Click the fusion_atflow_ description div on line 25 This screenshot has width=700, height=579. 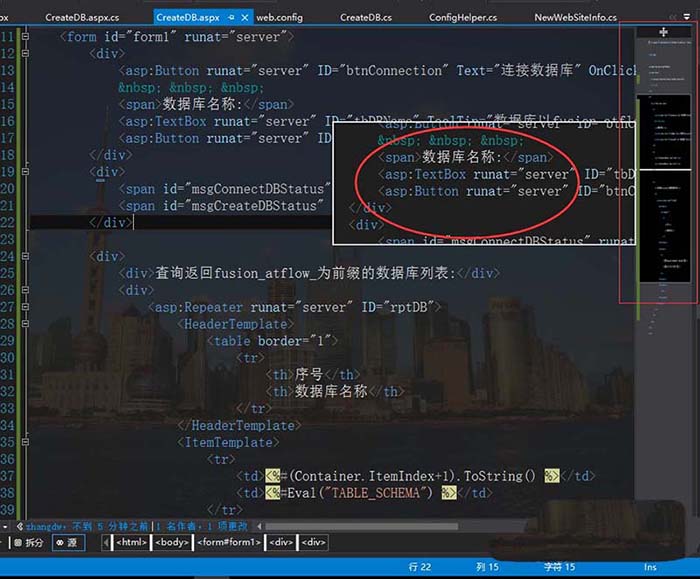309,273
